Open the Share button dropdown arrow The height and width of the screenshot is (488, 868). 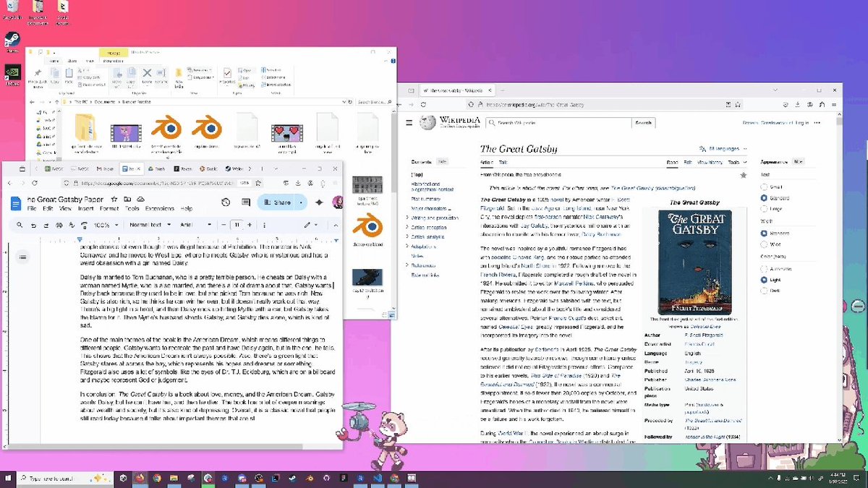301,202
